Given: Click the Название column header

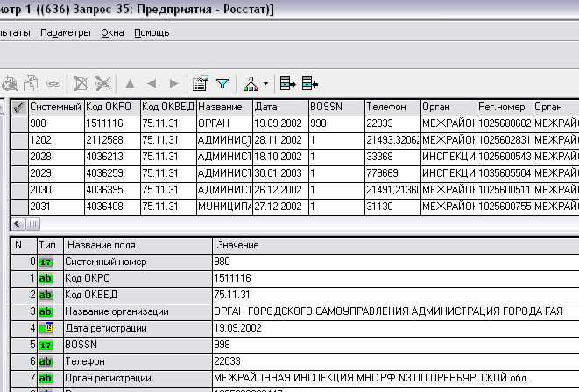Looking at the screenshot, I should tap(224, 108).
